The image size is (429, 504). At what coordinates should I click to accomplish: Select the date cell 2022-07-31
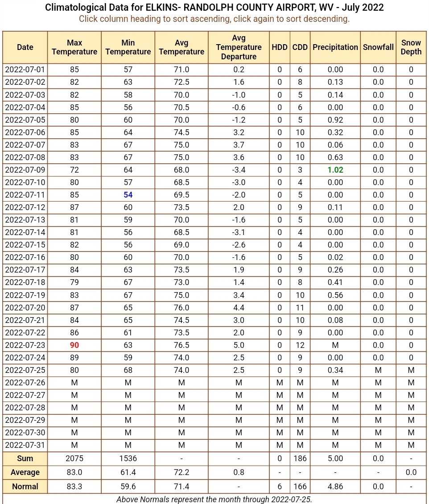pos(25,445)
